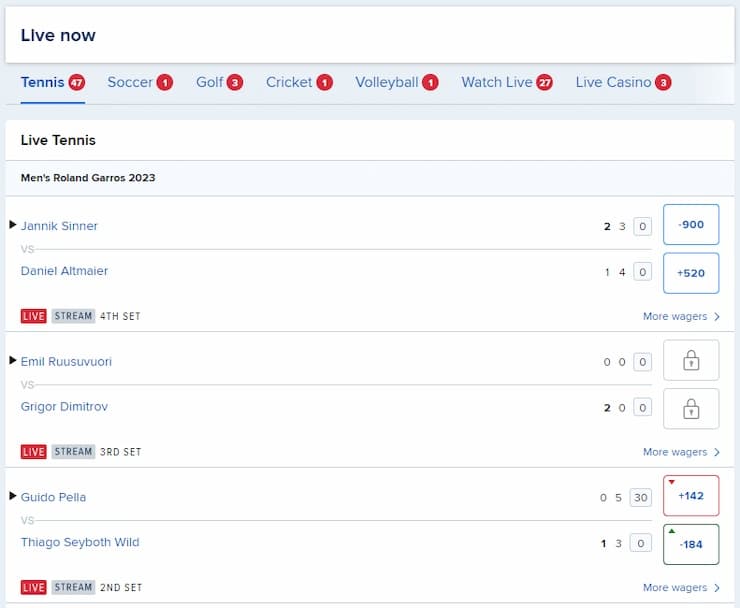This screenshot has height=608, width=740.
Task: Click the STREAM badge for 3RD SET match
Action: tap(73, 451)
